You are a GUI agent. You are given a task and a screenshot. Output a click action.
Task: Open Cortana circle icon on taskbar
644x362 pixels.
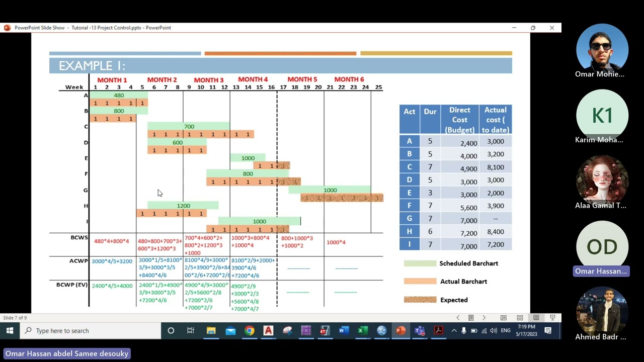171,330
